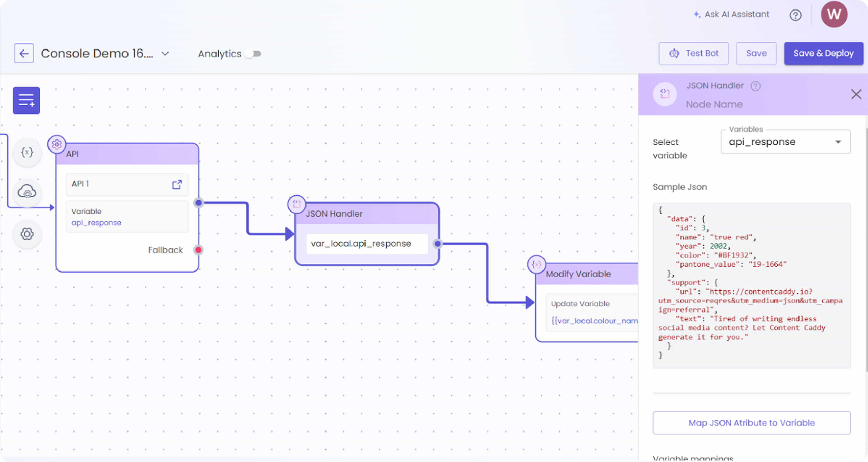Click the API node output connector dot

(x=199, y=203)
